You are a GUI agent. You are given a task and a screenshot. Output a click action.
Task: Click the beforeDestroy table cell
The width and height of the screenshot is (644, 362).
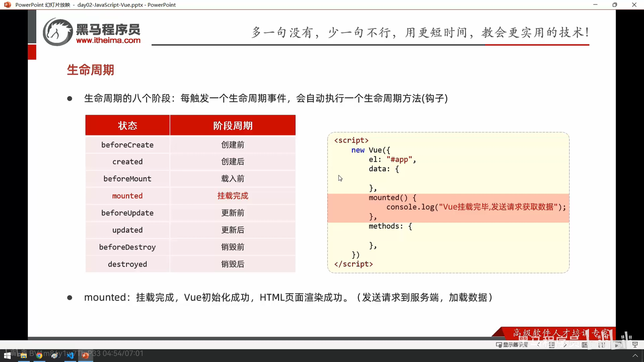(x=128, y=247)
